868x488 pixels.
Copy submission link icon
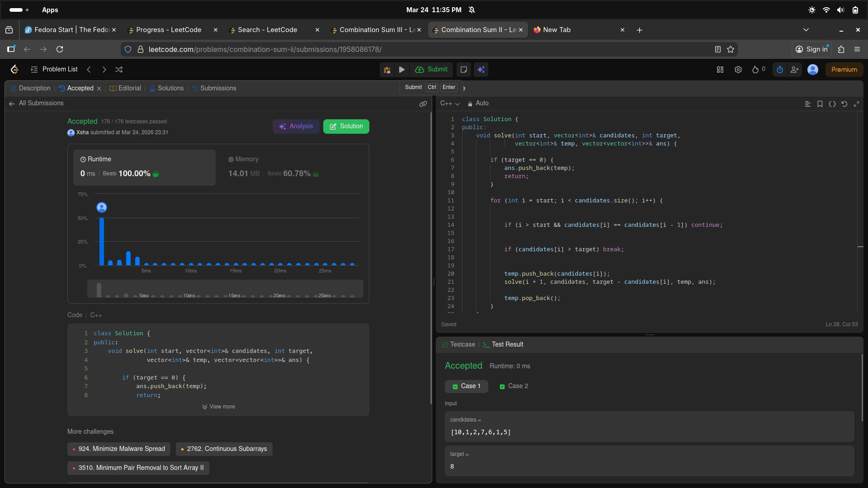[x=423, y=104]
